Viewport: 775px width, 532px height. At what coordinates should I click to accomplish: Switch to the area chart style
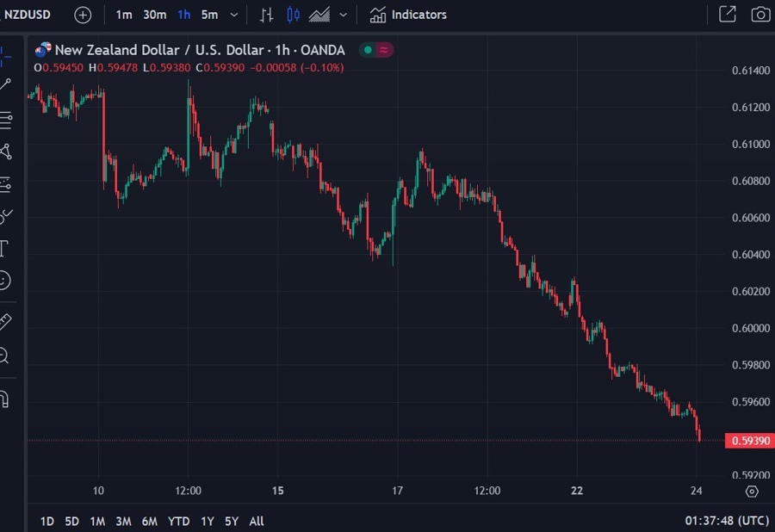(319, 15)
